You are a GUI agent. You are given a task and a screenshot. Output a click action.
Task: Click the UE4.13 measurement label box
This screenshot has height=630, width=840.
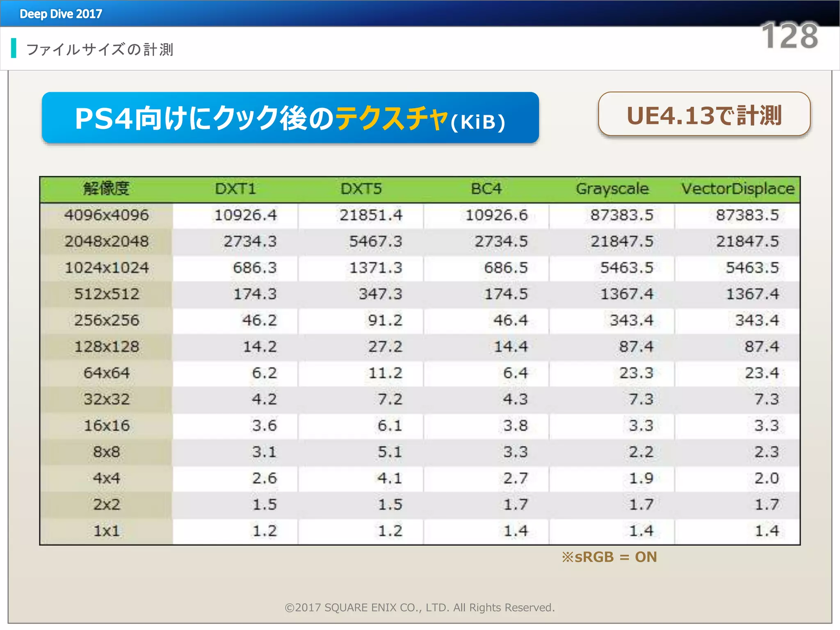point(704,114)
